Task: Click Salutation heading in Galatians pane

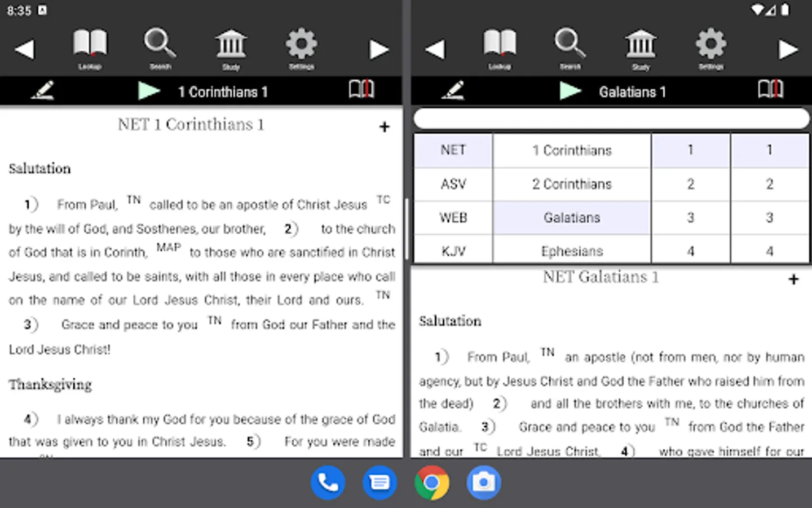Action: (x=450, y=321)
